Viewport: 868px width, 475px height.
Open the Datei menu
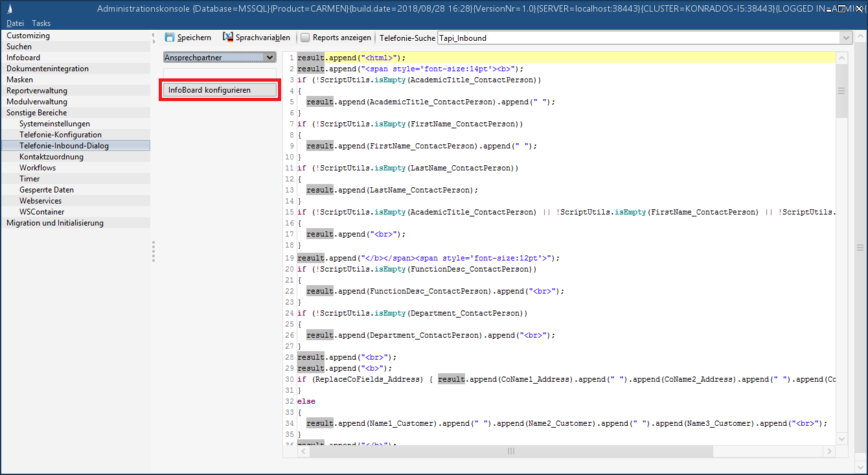[x=15, y=23]
